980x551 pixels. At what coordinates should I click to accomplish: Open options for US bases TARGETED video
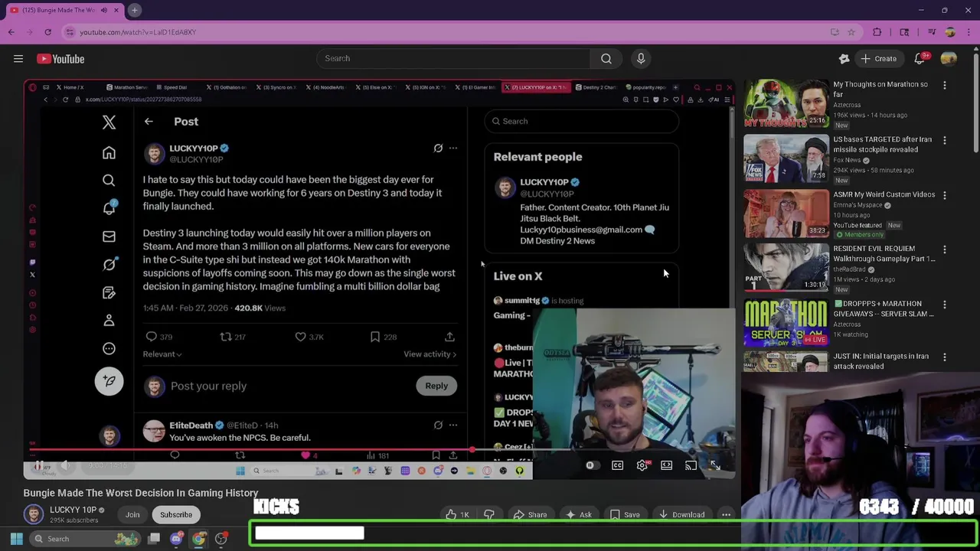coord(944,140)
